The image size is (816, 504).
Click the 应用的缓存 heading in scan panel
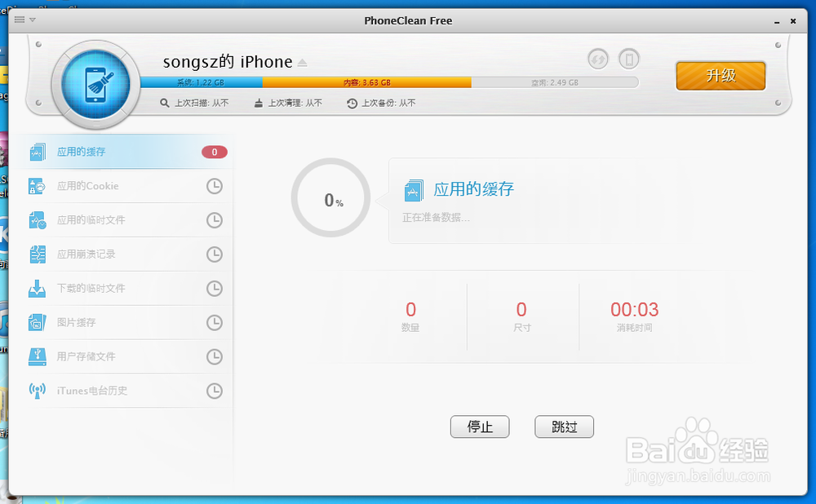[x=473, y=189]
